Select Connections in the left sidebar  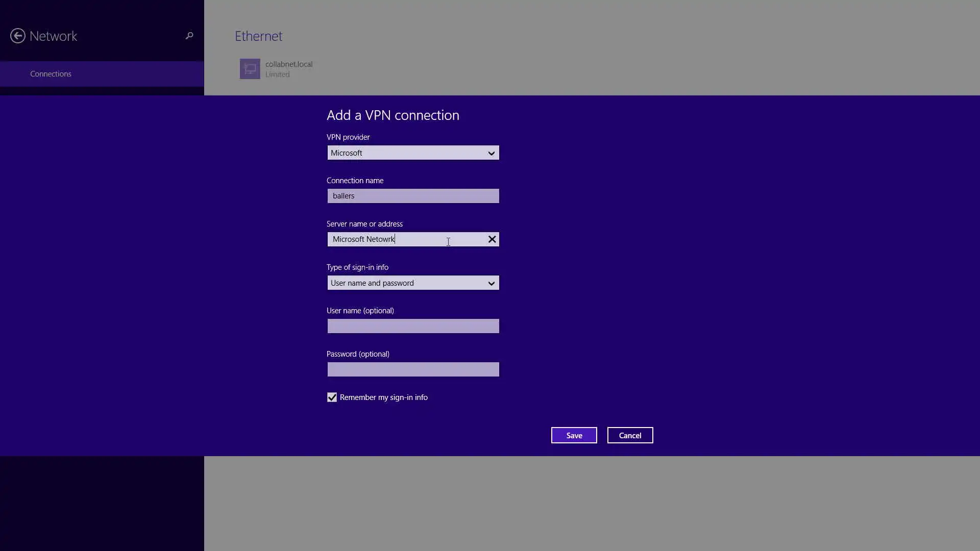point(51,74)
